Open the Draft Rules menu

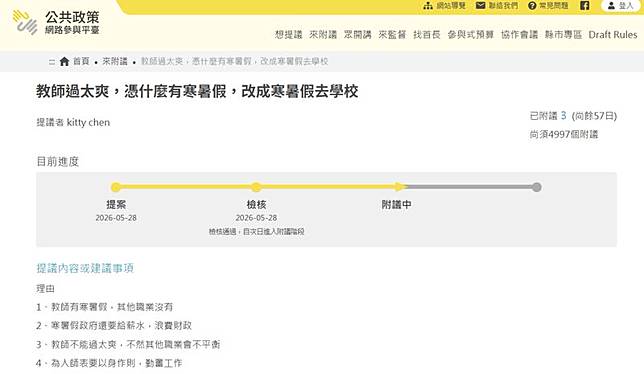click(x=613, y=34)
